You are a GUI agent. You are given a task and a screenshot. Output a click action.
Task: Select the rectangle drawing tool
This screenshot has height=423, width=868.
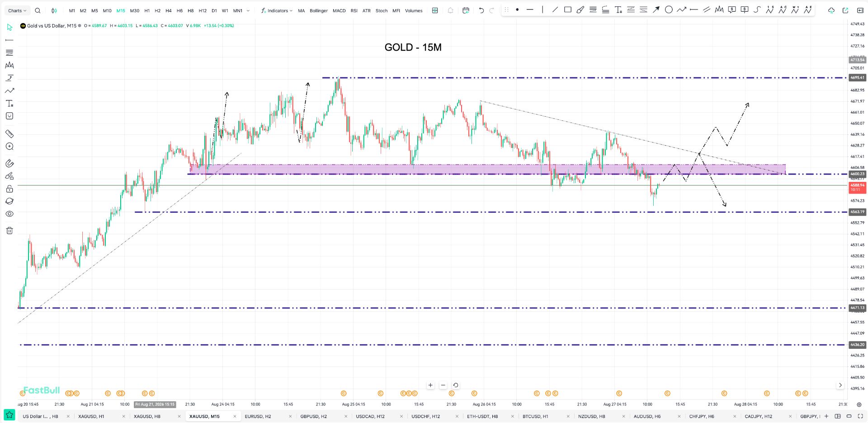568,10
